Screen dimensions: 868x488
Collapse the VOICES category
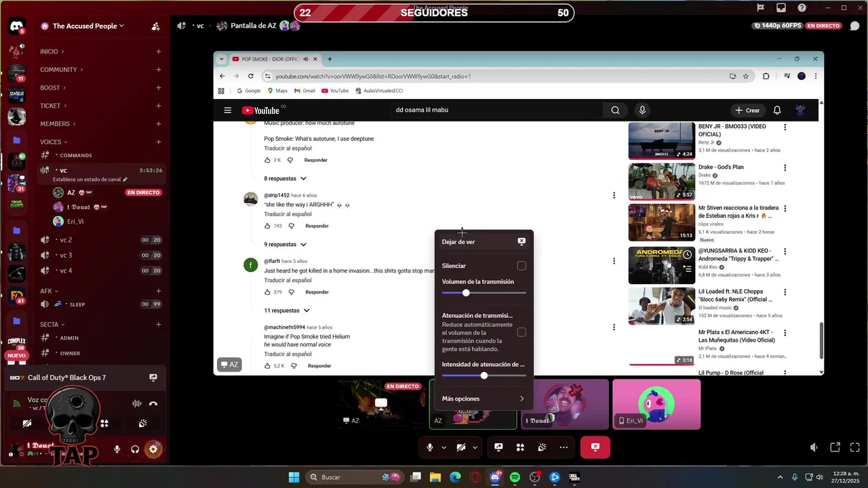click(x=54, y=142)
